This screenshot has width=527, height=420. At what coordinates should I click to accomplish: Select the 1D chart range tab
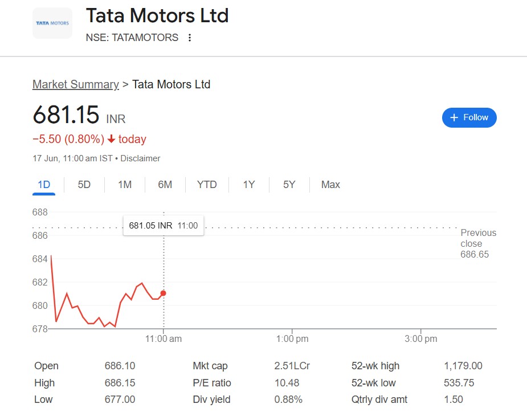pos(44,185)
